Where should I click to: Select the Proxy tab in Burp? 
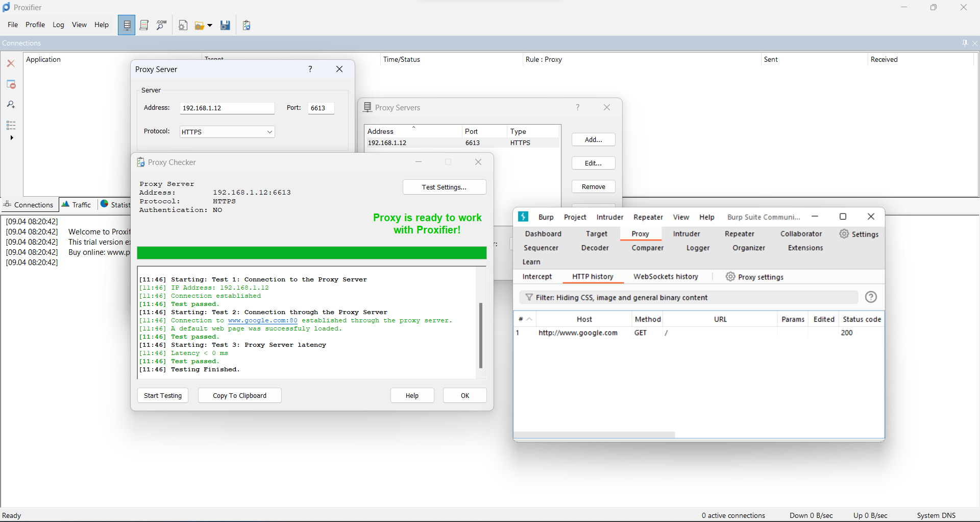[640, 234]
